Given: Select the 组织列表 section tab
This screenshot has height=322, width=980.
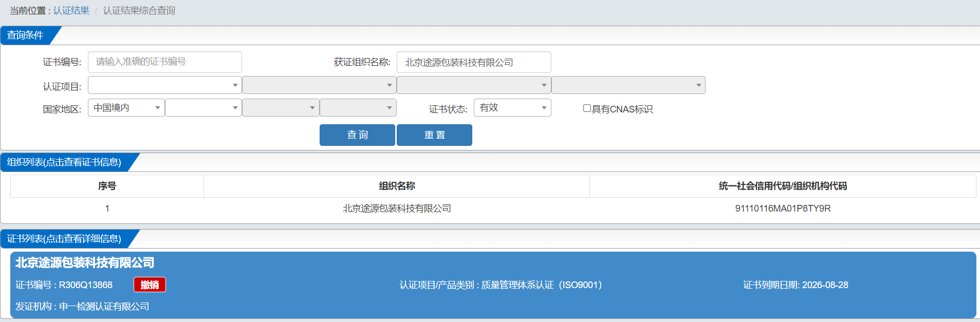Looking at the screenshot, I should click(x=65, y=162).
